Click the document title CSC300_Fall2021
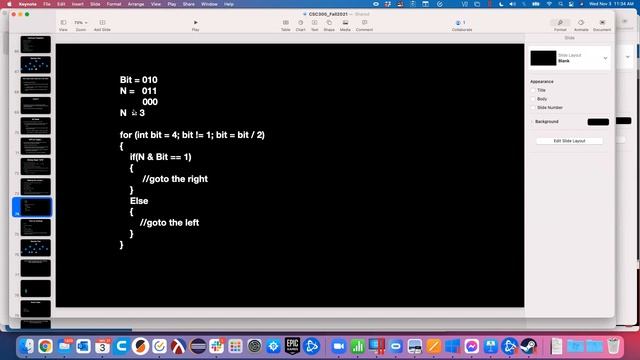The width and height of the screenshot is (640, 360). coord(328,14)
